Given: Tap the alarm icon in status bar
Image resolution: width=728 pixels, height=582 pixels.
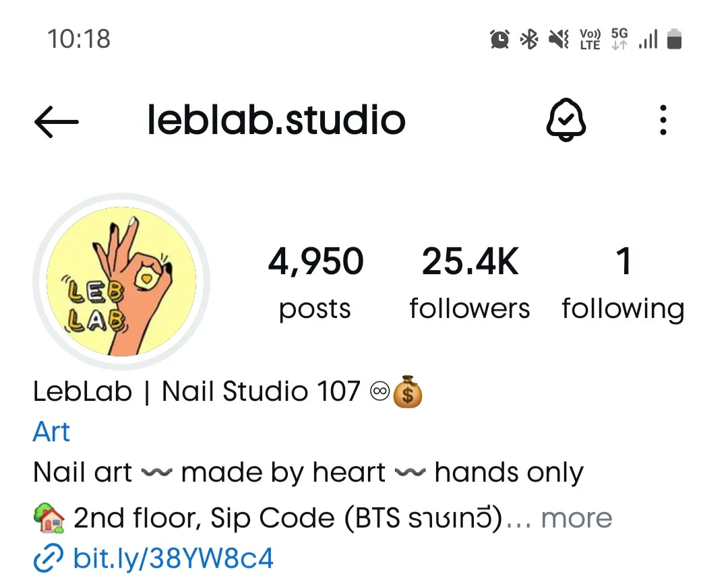Looking at the screenshot, I should (x=499, y=39).
